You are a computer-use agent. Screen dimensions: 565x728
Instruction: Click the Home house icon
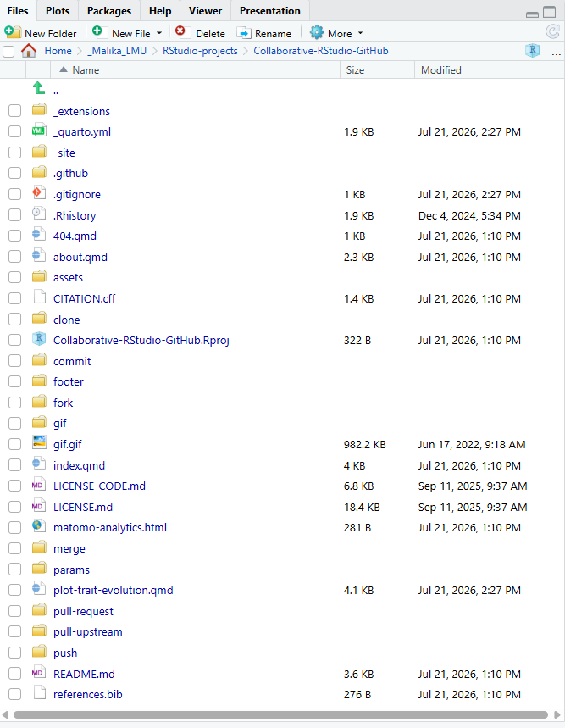point(29,50)
